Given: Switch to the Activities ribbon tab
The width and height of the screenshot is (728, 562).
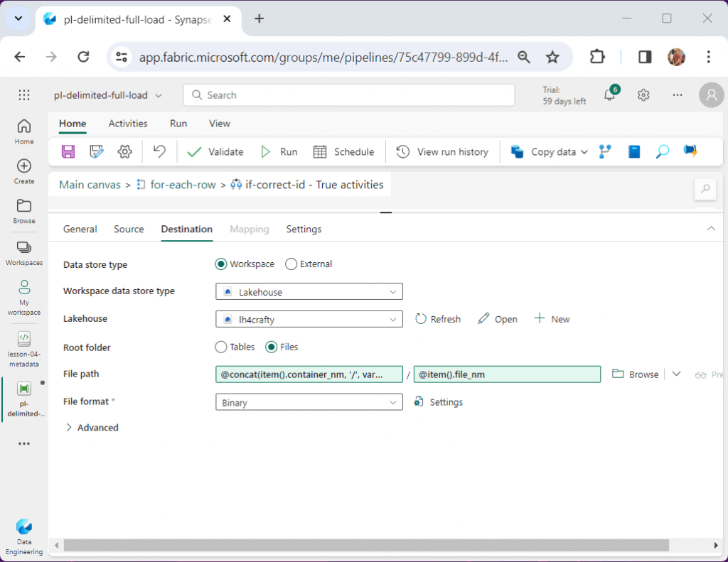Looking at the screenshot, I should tap(127, 123).
